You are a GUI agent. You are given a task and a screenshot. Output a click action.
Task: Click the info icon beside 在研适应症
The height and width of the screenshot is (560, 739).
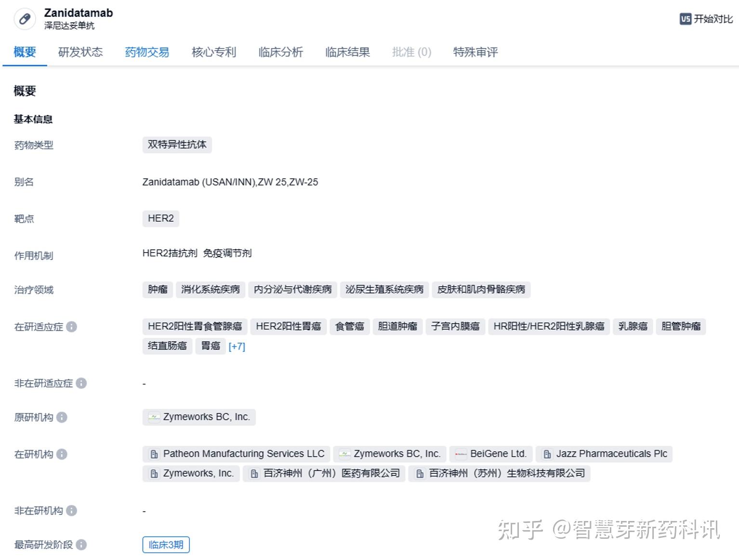point(71,327)
